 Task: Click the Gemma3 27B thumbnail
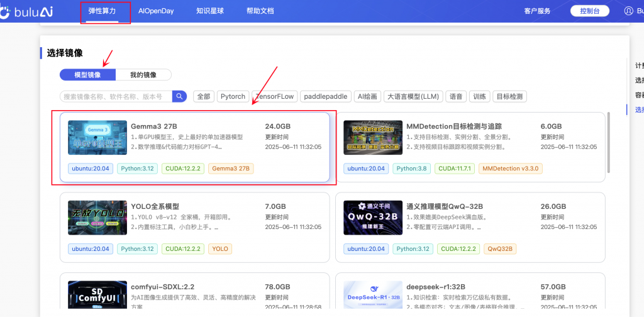(97, 138)
